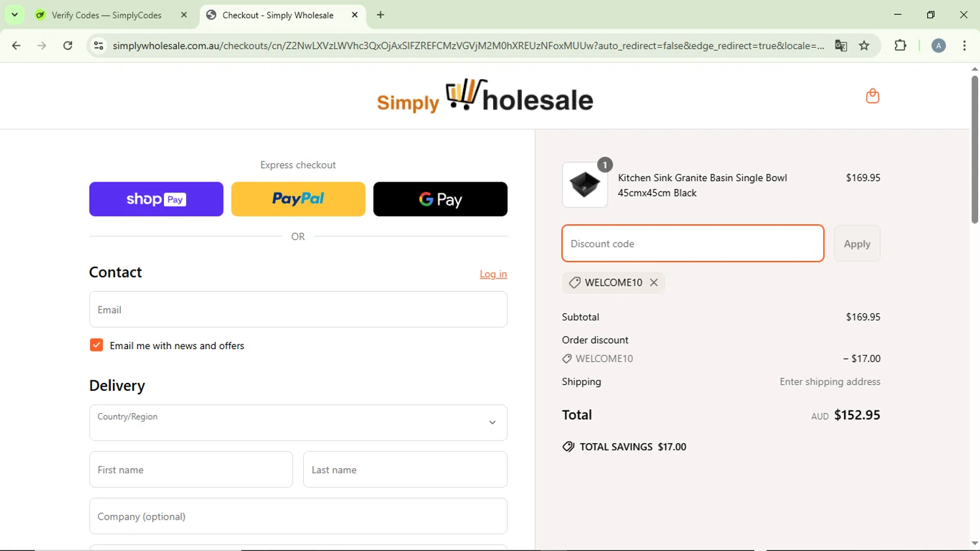The image size is (980, 551).
Task: Bookmark this page with the star icon
Action: 864,46
